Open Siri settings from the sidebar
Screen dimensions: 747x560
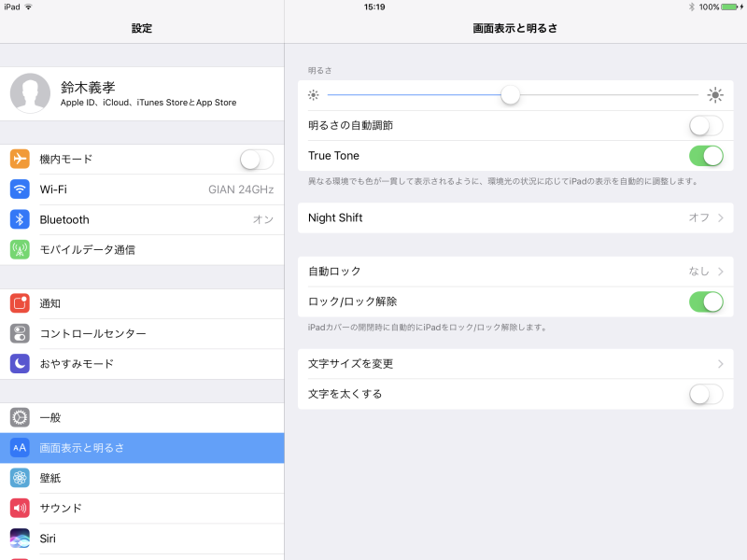pyautogui.click(x=140, y=539)
